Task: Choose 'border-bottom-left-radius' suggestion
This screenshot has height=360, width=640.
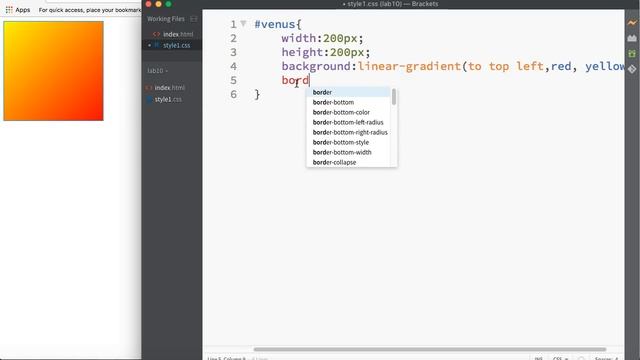Action: (x=348, y=122)
